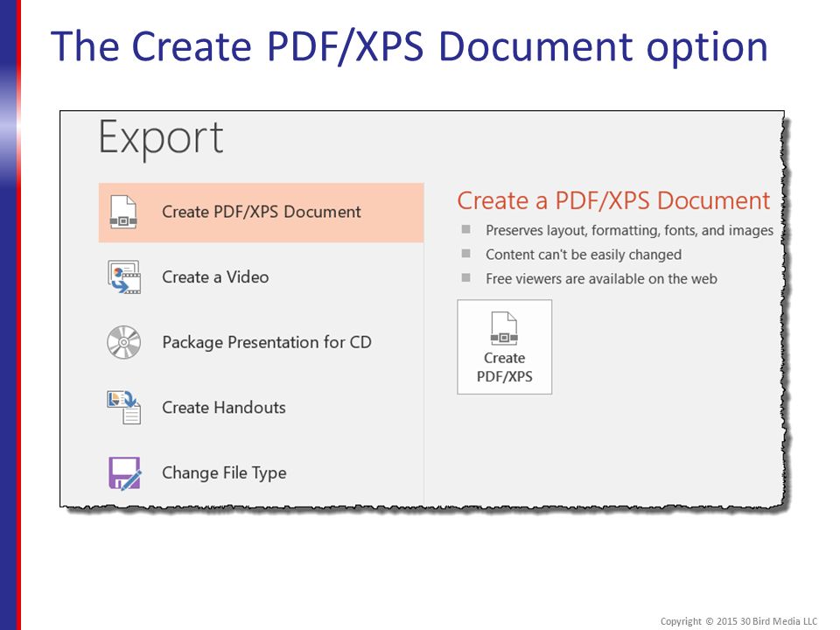
Task: Select the Change File Type option
Action: (225, 473)
